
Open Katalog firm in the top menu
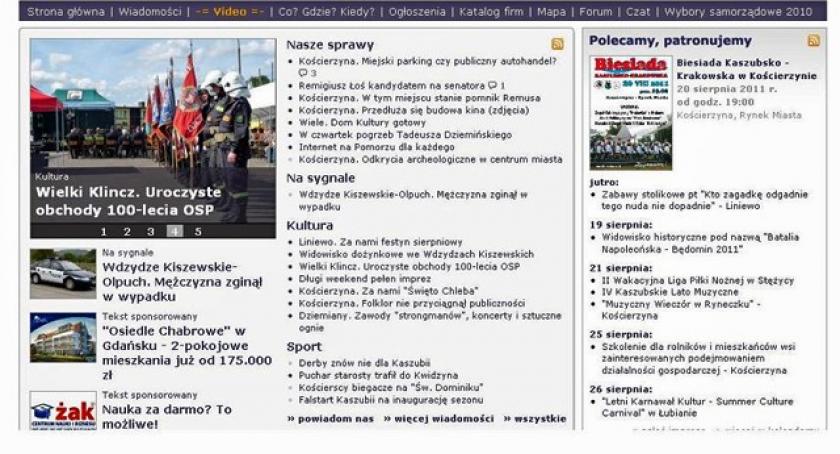491,11
